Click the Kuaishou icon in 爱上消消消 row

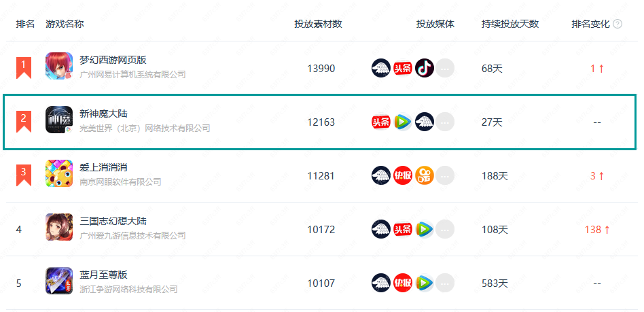tap(425, 175)
